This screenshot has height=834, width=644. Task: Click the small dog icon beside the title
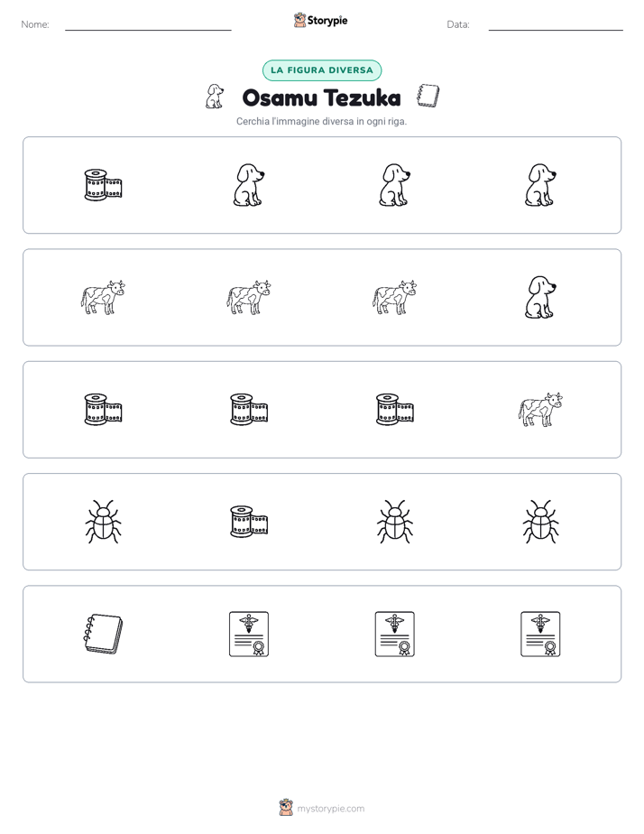click(215, 97)
